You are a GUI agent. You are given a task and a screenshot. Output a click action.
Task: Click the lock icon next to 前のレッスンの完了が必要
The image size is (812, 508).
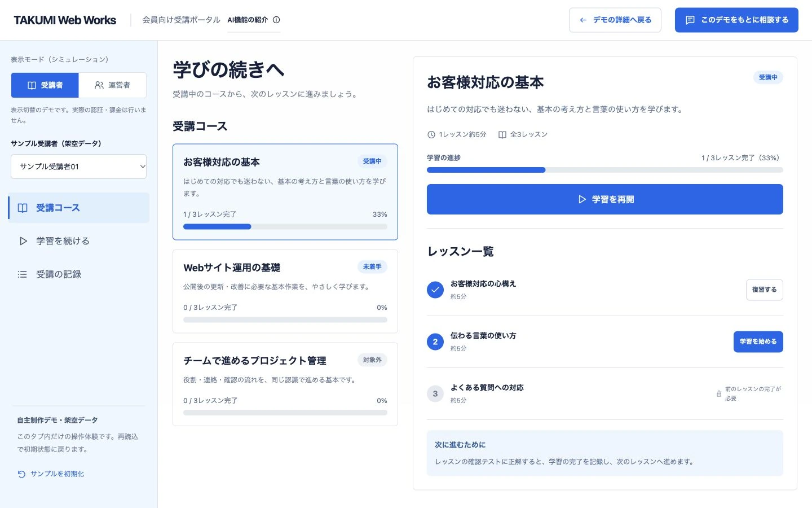click(719, 393)
